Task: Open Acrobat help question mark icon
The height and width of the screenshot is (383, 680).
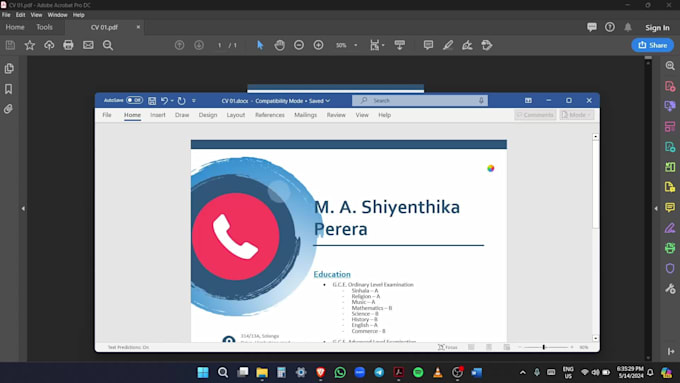Action: 610,27
